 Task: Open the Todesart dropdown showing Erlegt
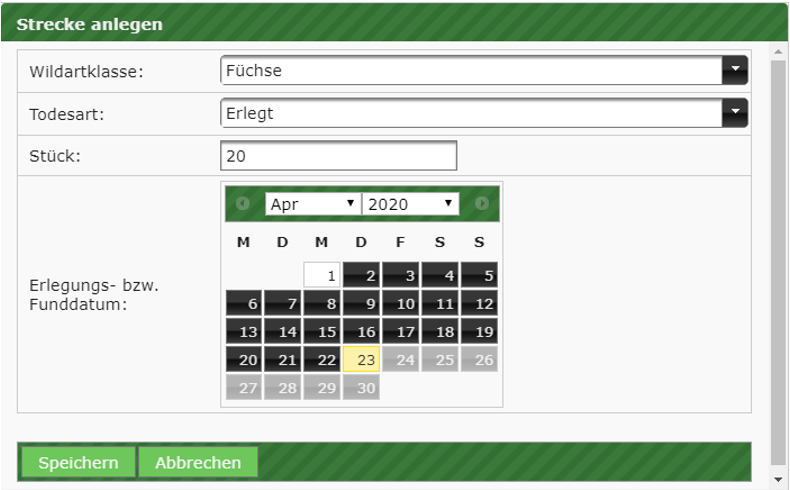tap(484, 113)
